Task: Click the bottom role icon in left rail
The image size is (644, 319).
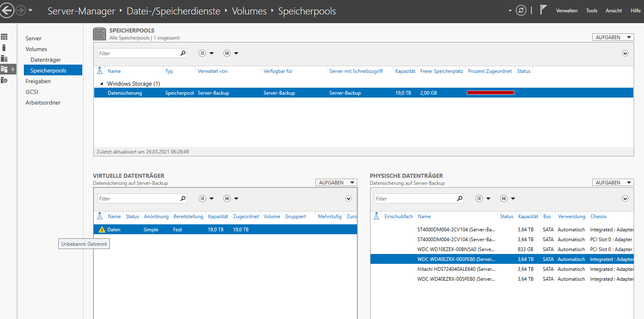Action: click(4, 80)
